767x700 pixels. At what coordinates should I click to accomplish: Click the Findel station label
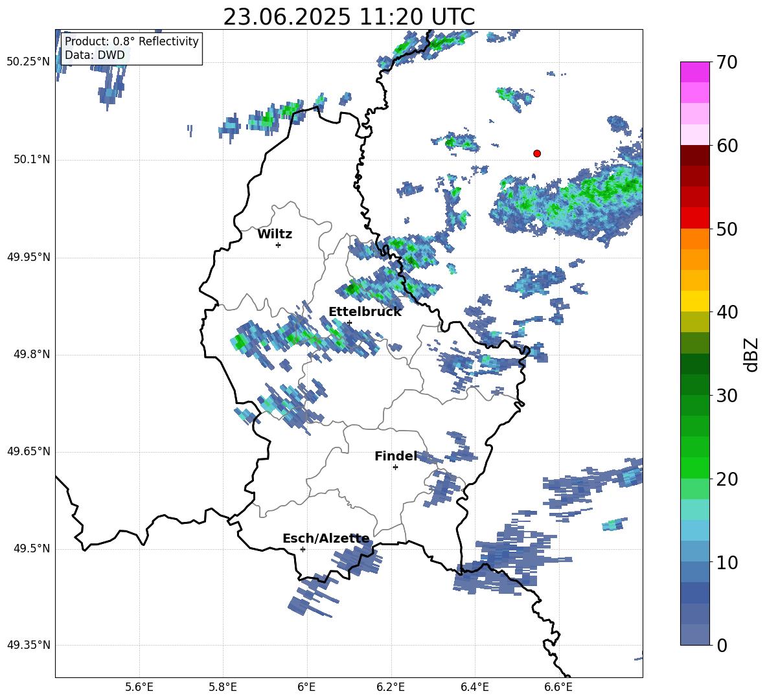pos(396,456)
